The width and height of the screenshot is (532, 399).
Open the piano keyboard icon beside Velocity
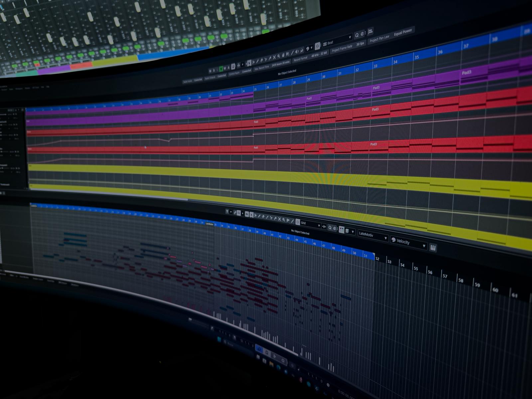(433, 248)
